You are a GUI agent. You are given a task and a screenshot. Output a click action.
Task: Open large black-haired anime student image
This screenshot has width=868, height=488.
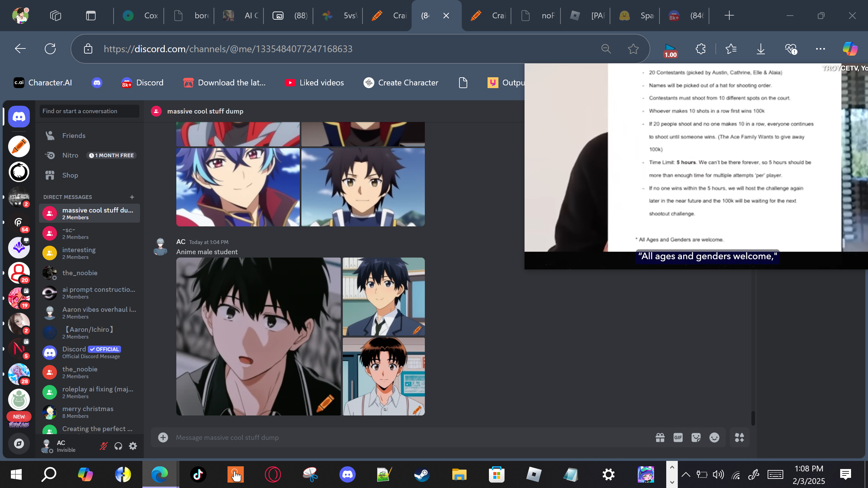click(x=258, y=337)
